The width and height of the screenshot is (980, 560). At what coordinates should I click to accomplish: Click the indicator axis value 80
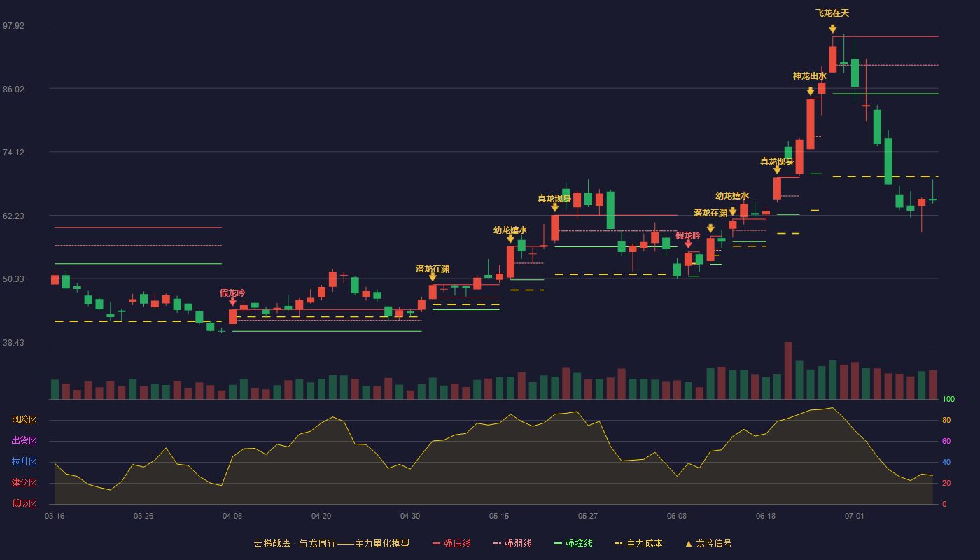946,421
